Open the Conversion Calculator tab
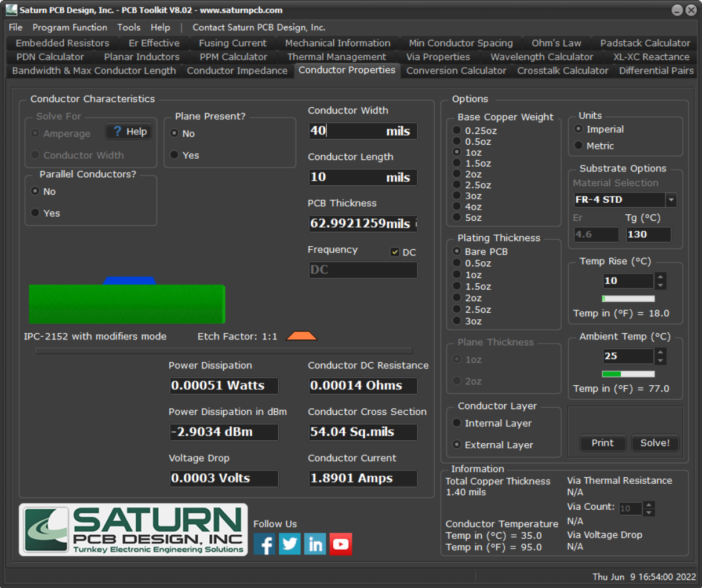 (x=456, y=71)
